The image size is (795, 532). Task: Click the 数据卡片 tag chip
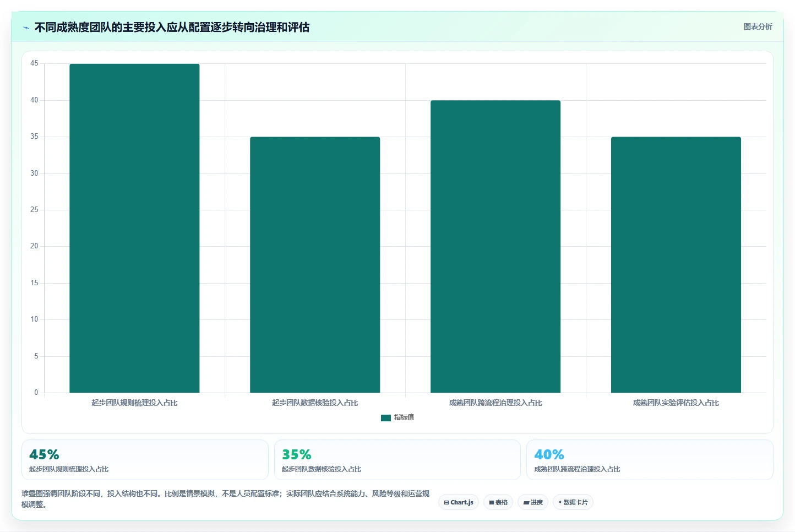click(573, 502)
